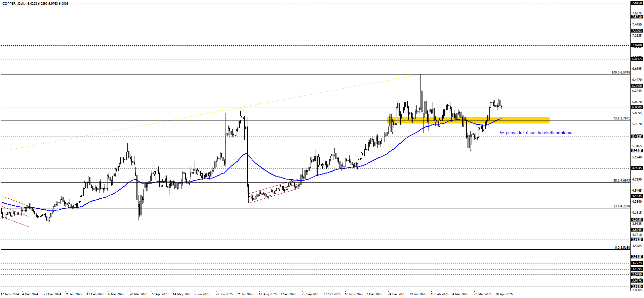
Task: Select the Fibonacci 23.6 4.2378 level label
Action: tap(621, 206)
